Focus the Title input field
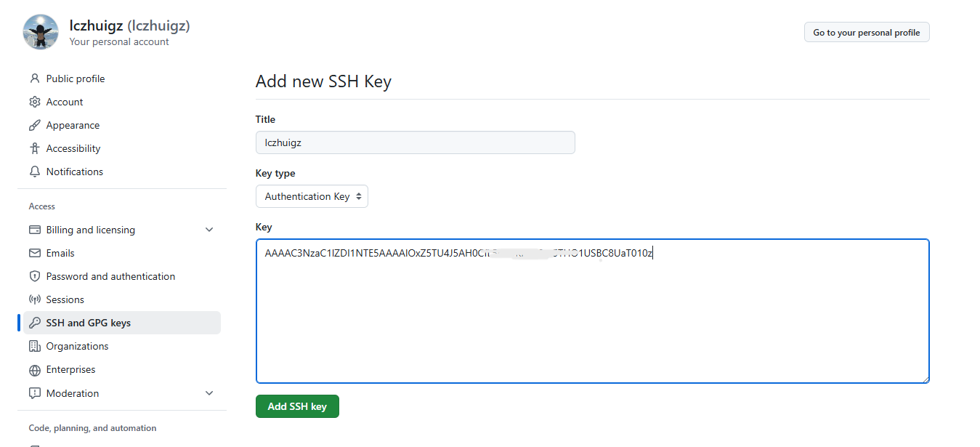This screenshot has width=980, height=447. point(415,142)
